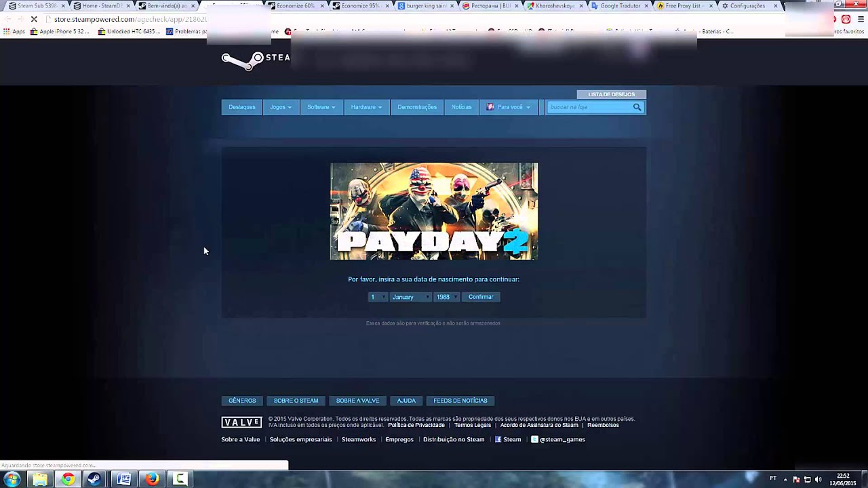Click the AJUDA footer button
Image resolution: width=868 pixels, height=488 pixels.
406,401
